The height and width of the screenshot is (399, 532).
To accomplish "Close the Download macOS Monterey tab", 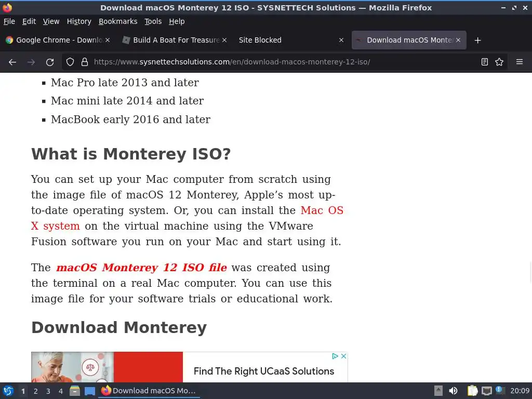I will (458, 40).
